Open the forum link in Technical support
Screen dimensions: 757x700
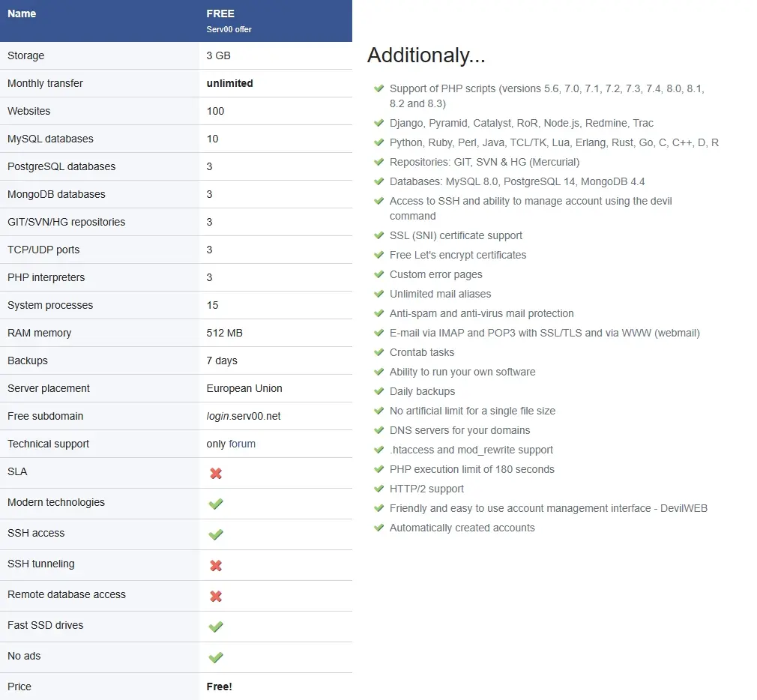point(242,444)
